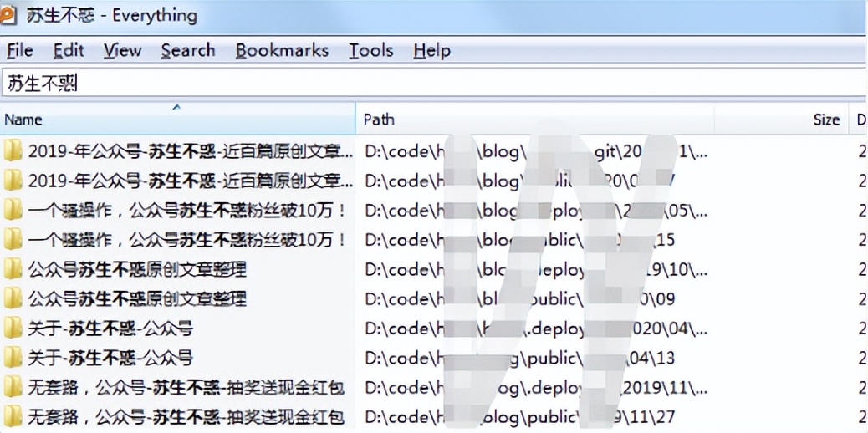The height and width of the screenshot is (433, 868).
Task: Sort results by the Path column header
Action: tap(534, 119)
